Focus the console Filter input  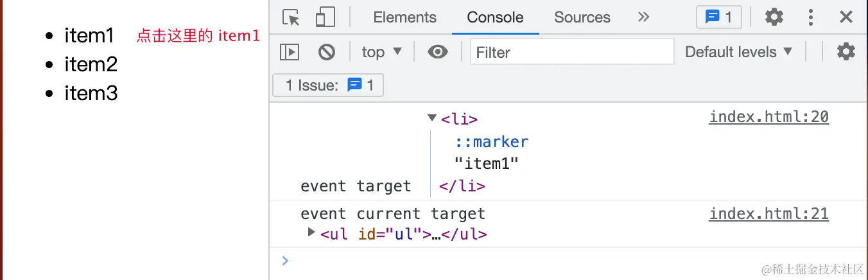(572, 52)
